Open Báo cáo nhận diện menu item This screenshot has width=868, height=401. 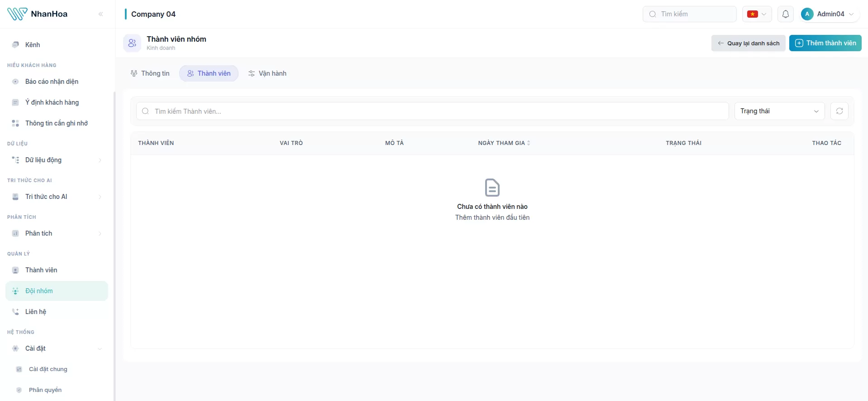coord(57,82)
